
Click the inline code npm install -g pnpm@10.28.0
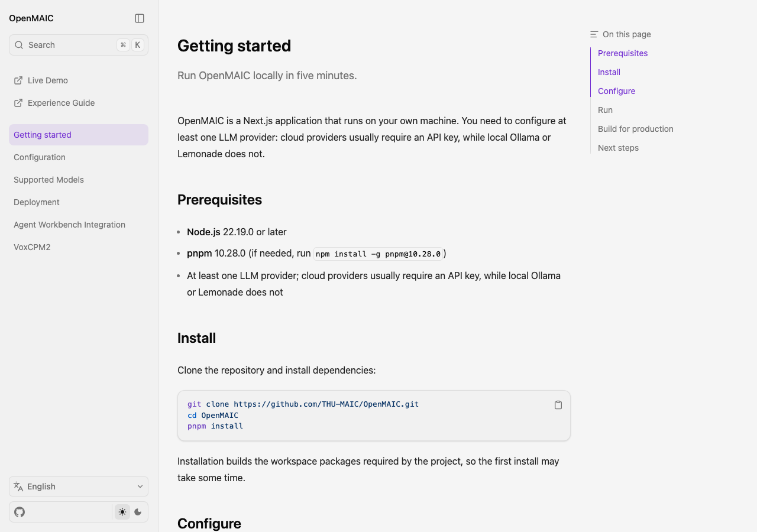[x=378, y=254]
